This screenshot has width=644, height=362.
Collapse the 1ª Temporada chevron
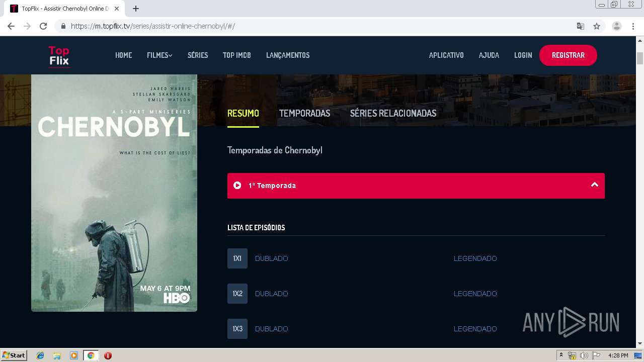[595, 185]
